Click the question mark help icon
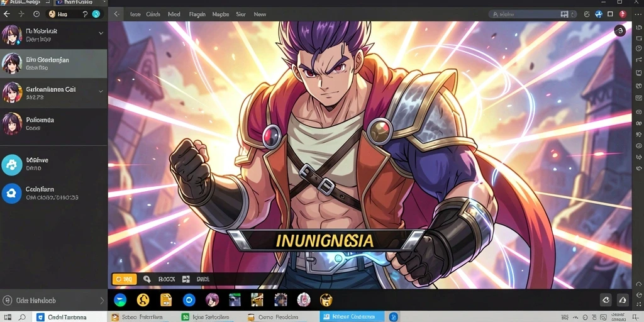This screenshot has height=322, width=644. click(85, 14)
